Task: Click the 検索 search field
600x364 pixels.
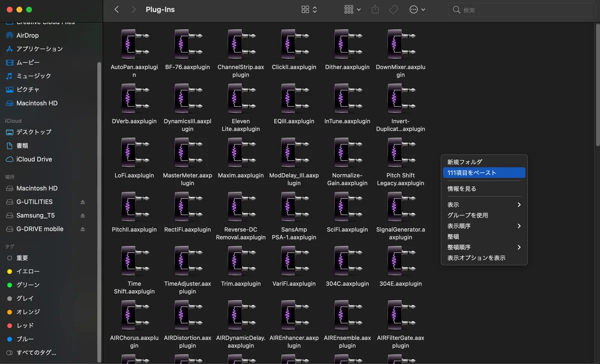Action: point(521,9)
